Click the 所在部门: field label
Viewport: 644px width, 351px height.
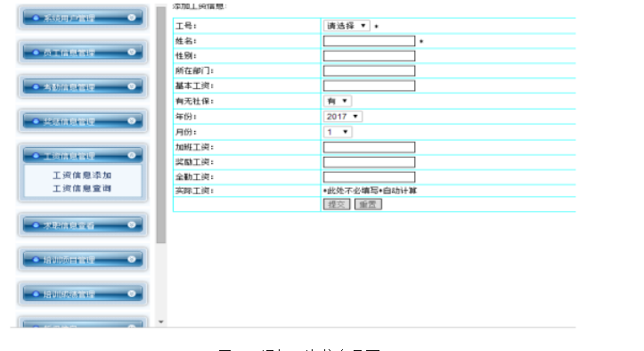[x=194, y=70]
